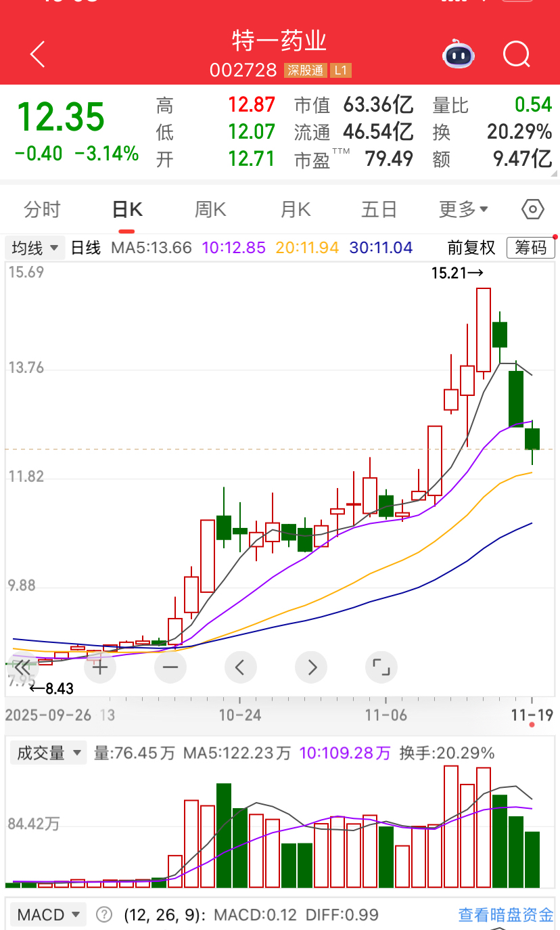
Task: Tap the 换手:20.29% label in volume panel
Action: (x=447, y=753)
